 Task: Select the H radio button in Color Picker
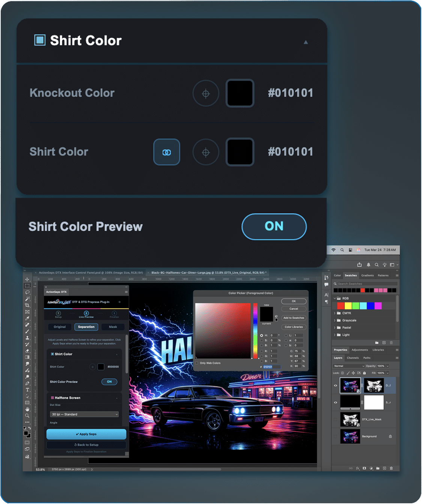(262, 335)
